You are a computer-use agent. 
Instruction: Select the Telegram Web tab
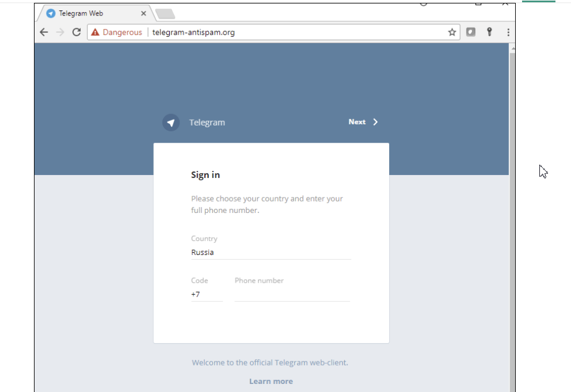[x=96, y=13]
